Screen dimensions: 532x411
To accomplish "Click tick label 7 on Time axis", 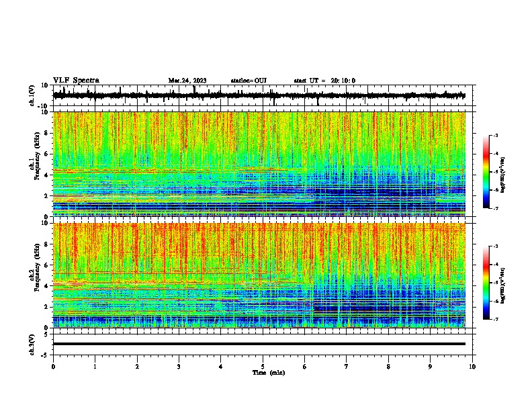I will (x=347, y=367).
